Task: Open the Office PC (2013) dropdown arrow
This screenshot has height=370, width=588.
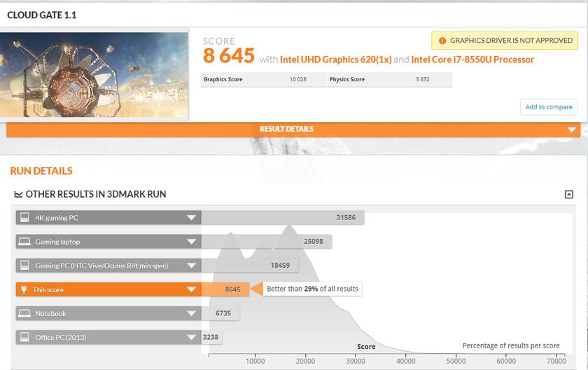Action: (191, 337)
